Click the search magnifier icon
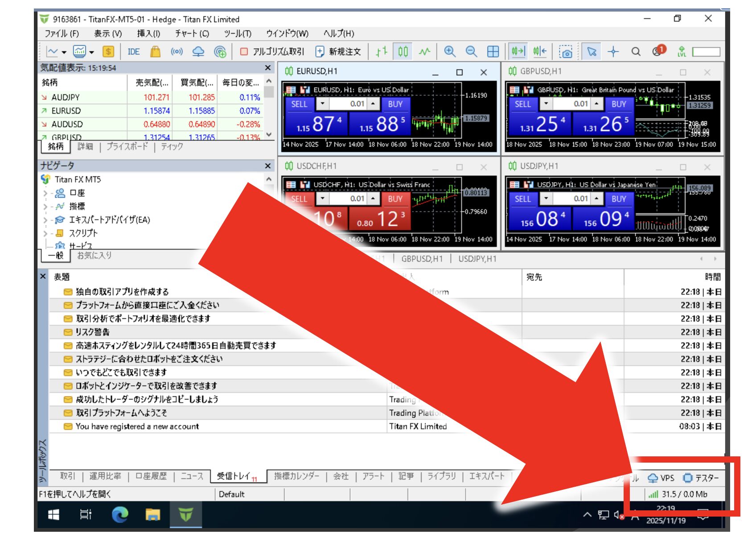The height and width of the screenshot is (538, 756). pos(636,52)
